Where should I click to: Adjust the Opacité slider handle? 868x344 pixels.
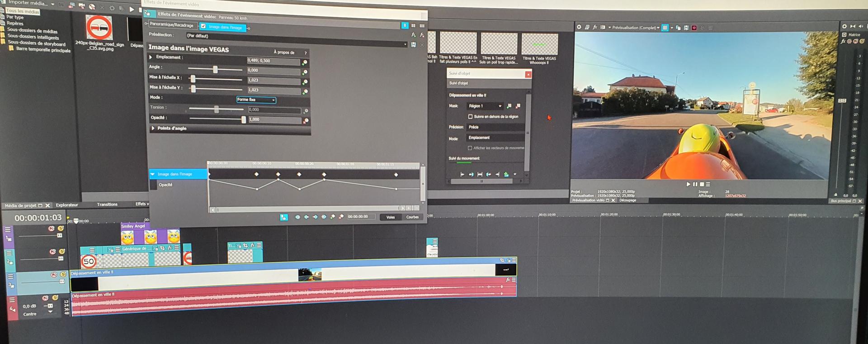pos(244,119)
